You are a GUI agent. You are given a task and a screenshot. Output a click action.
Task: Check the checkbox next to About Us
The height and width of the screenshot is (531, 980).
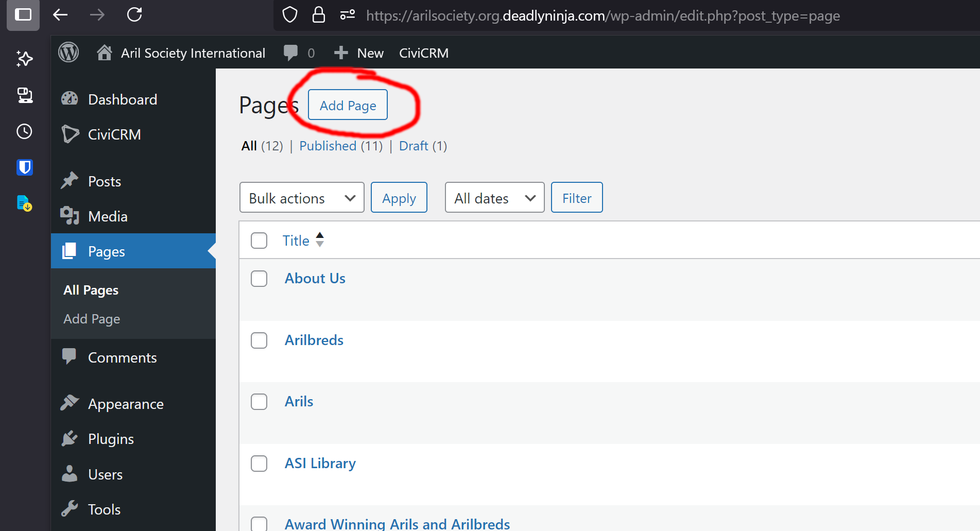(259, 278)
